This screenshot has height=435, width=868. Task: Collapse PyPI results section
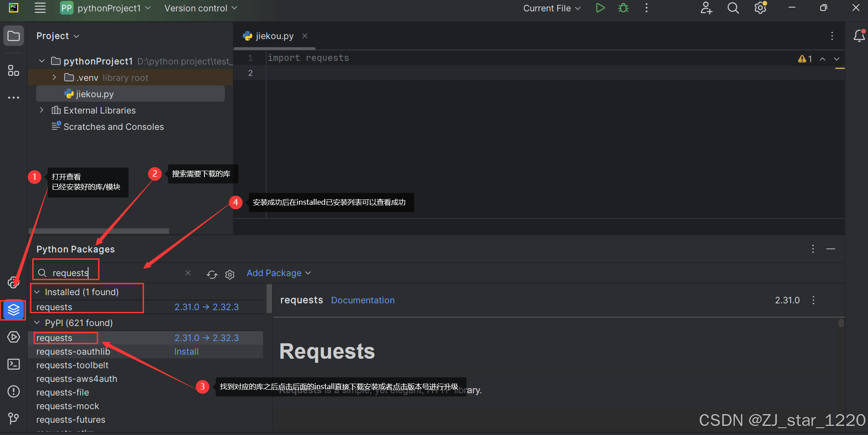tap(37, 323)
